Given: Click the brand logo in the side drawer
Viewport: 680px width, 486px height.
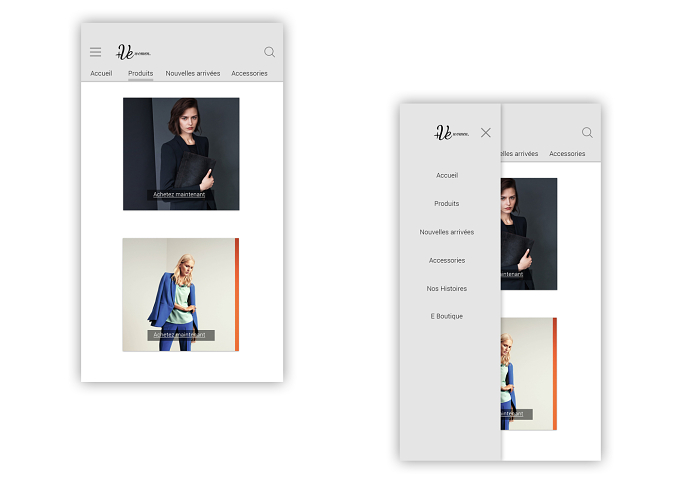Looking at the screenshot, I should pos(451,133).
